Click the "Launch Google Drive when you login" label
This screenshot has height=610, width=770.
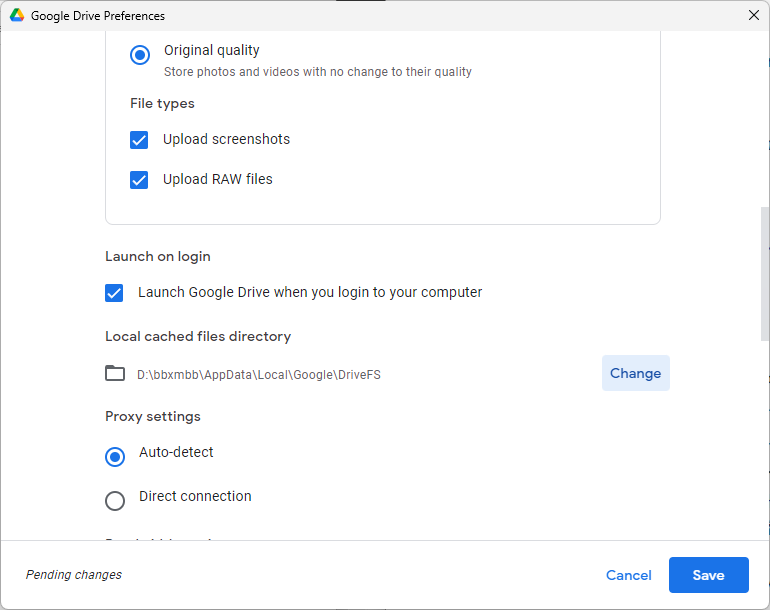pyautogui.click(x=310, y=293)
